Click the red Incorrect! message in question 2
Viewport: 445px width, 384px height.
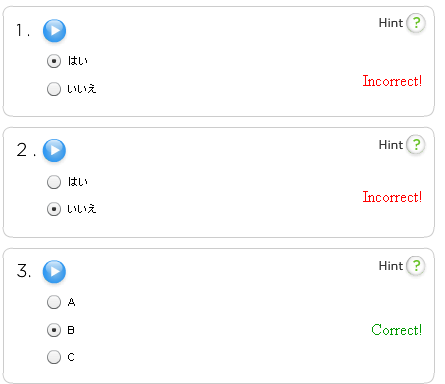(392, 197)
